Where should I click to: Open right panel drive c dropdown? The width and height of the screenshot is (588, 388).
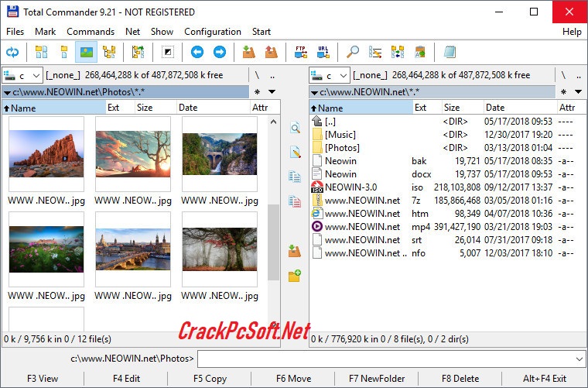330,75
